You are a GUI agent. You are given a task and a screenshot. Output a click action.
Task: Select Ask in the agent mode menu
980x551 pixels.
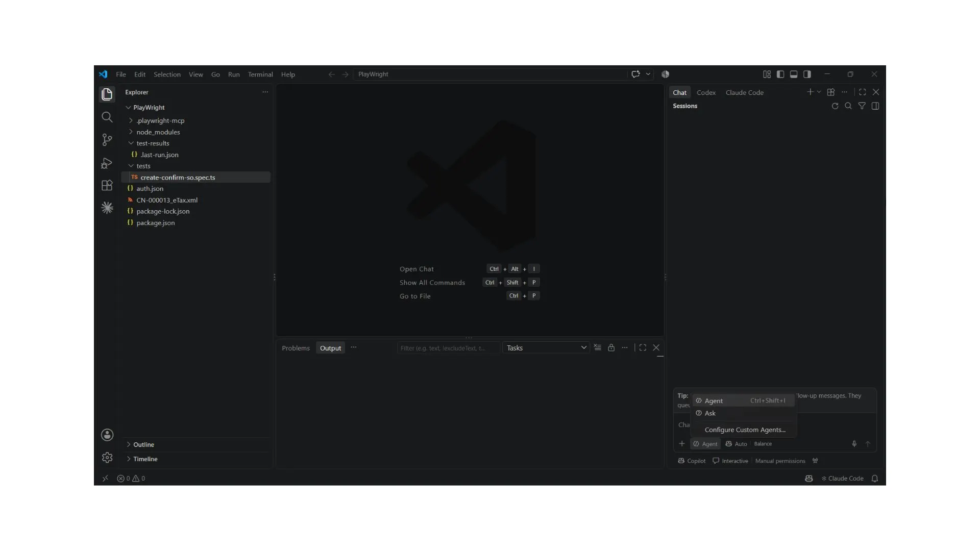[743, 413]
